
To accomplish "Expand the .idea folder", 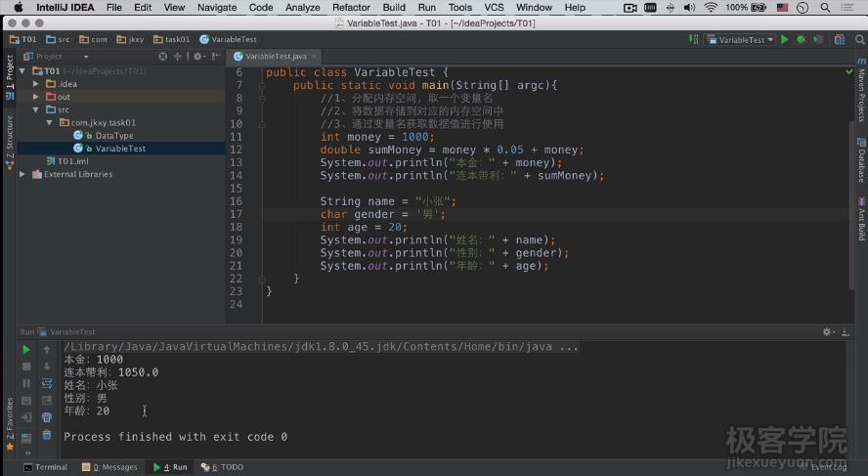I will coord(36,84).
